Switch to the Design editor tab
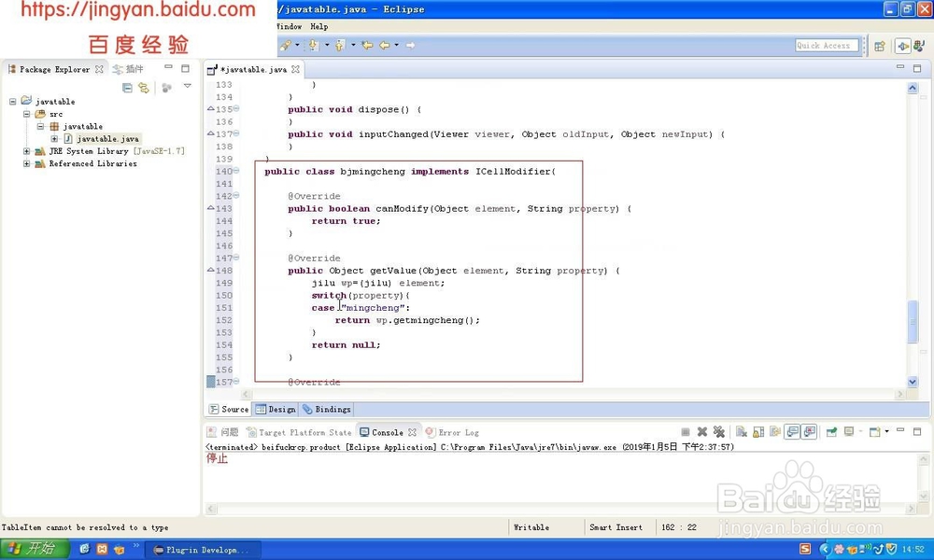The image size is (934, 560). coord(276,409)
